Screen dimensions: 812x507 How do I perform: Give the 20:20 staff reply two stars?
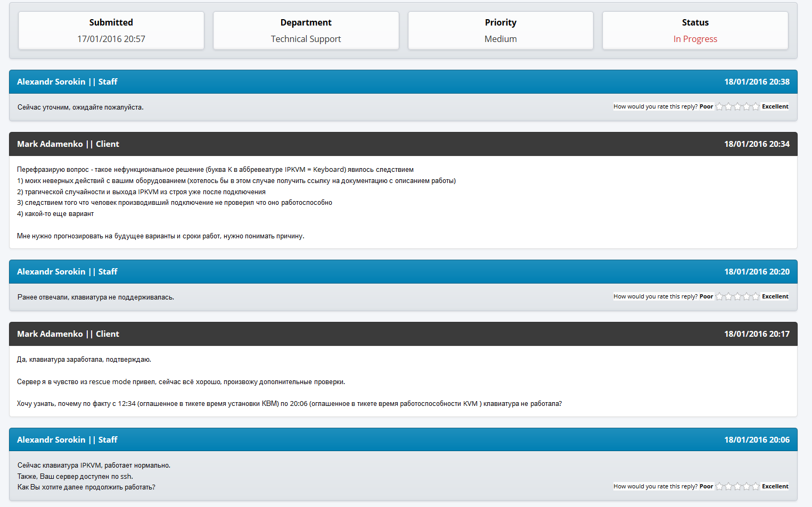[728, 296]
